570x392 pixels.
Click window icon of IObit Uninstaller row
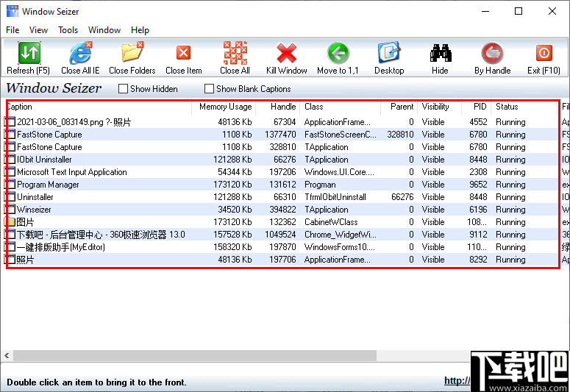click(10, 160)
